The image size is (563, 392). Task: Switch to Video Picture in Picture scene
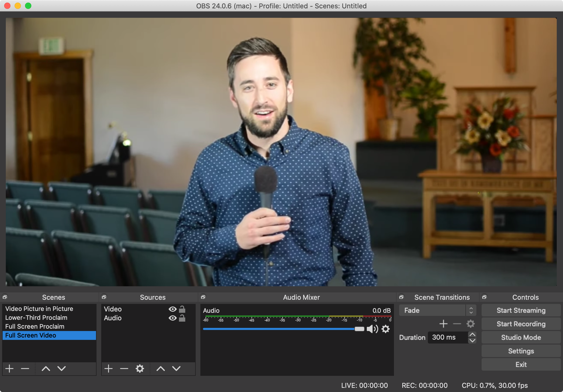coord(39,309)
